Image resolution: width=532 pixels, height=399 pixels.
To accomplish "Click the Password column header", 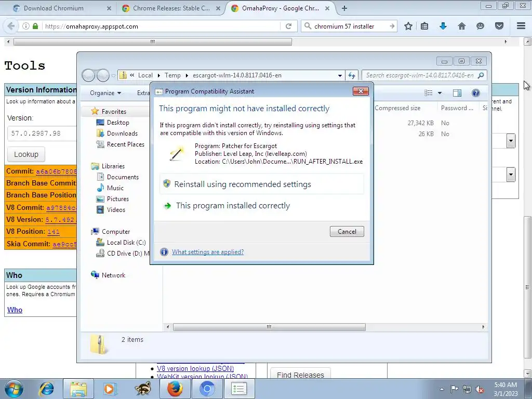I will pyautogui.click(x=457, y=108).
